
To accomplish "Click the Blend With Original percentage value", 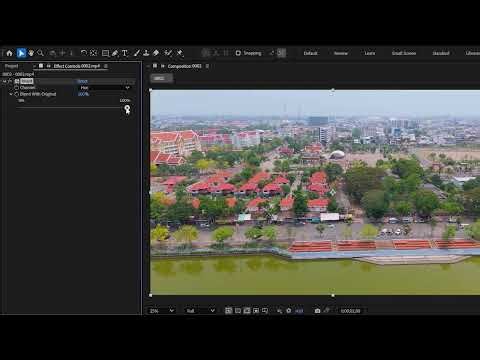I will pos(83,94).
